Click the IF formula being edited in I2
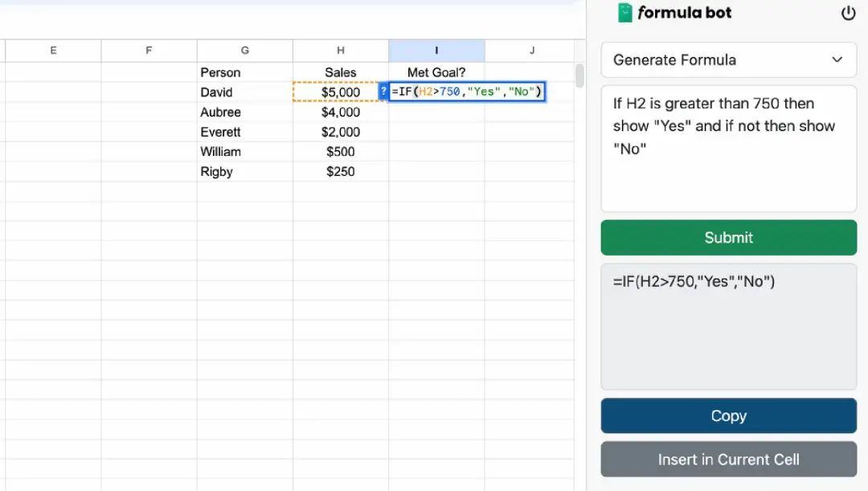868x491 pixels. click(467, 92)
